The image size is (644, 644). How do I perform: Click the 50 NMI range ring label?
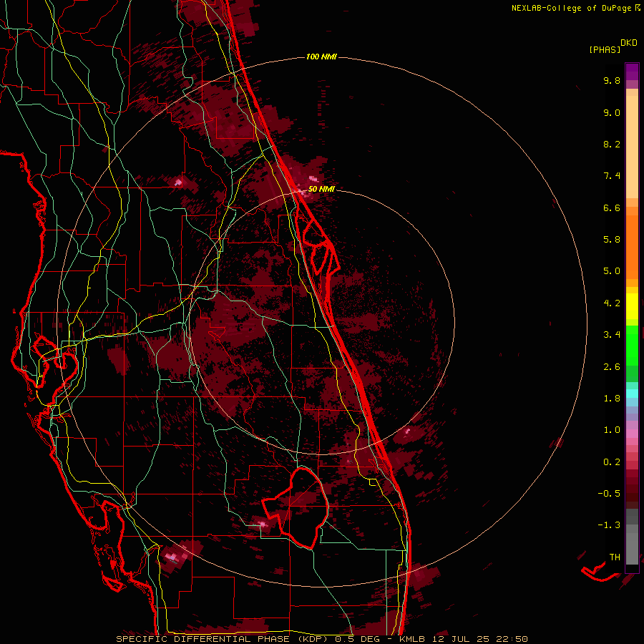[321, 189]
